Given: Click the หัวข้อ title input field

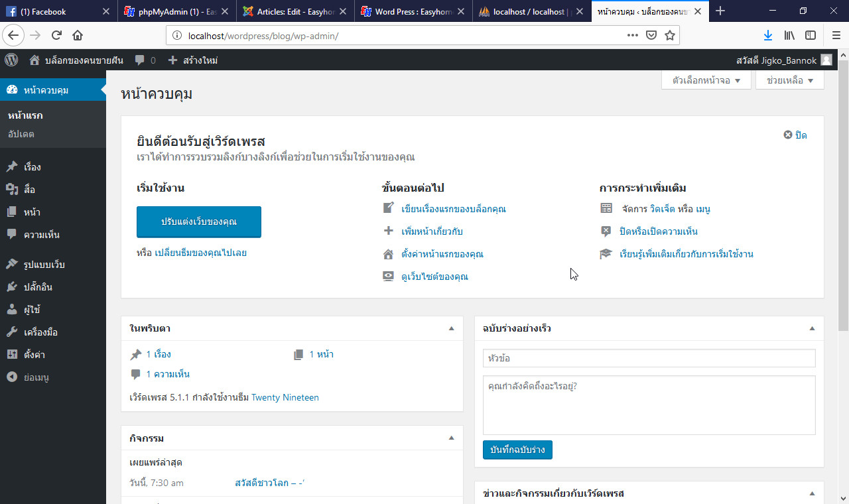Looking at the screenshot, I should pos(648,358).
